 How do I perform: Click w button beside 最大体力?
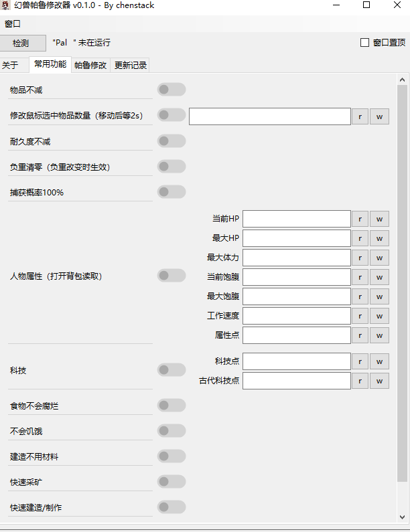[x=379, y=258]
